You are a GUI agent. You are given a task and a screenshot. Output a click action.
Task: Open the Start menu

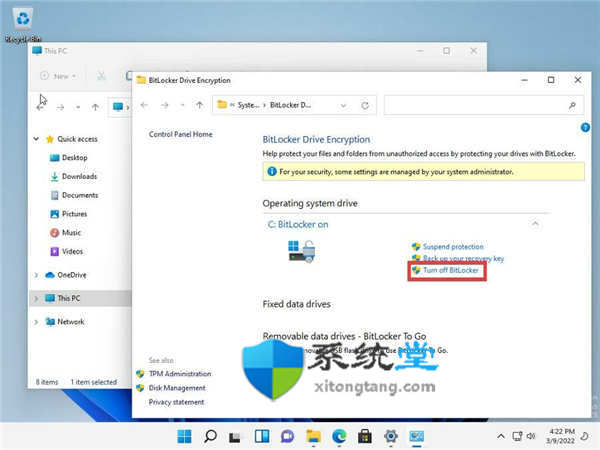[184, 436]
